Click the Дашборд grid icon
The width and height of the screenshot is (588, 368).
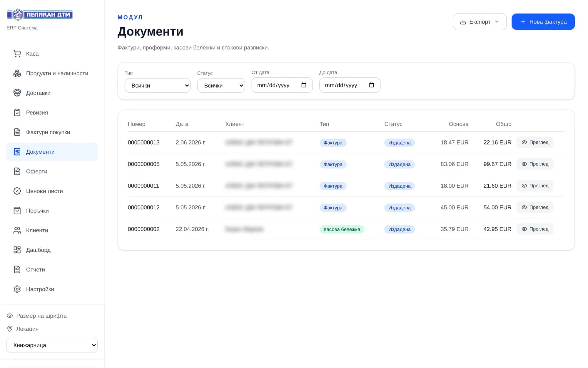tap(17, 250)
